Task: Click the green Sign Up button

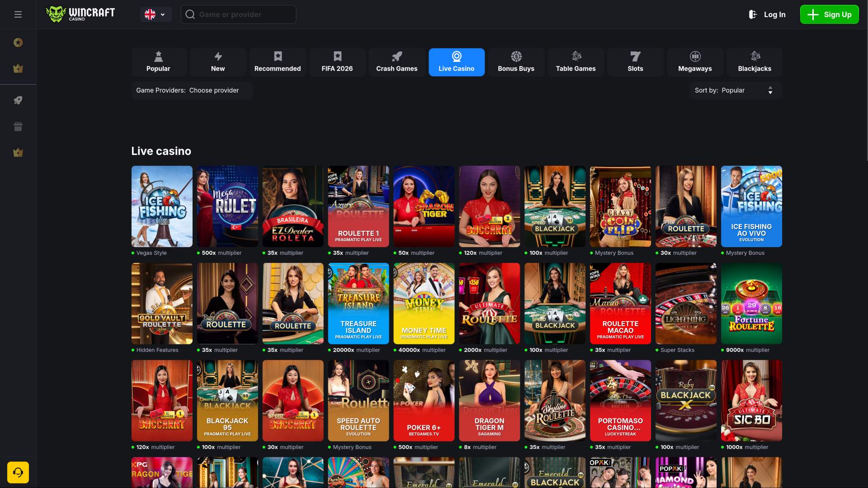Action: pos(829,14)
